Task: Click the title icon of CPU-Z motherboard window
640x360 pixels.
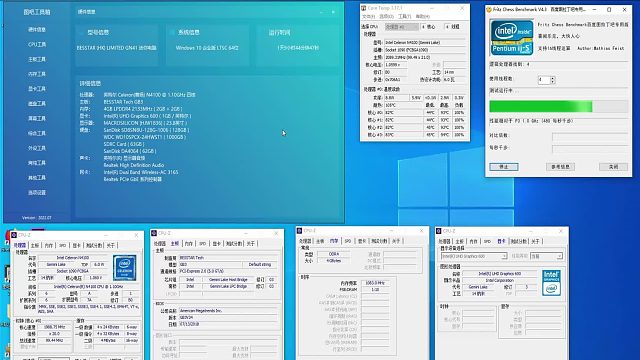Action: tap(154, 233)
